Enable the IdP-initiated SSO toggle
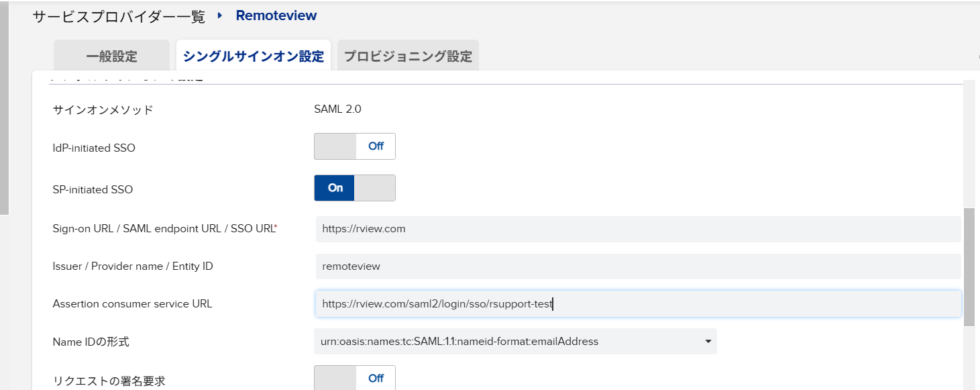Image resolution: width=980 pixels, height=390 pixels. tap(355, 146)
